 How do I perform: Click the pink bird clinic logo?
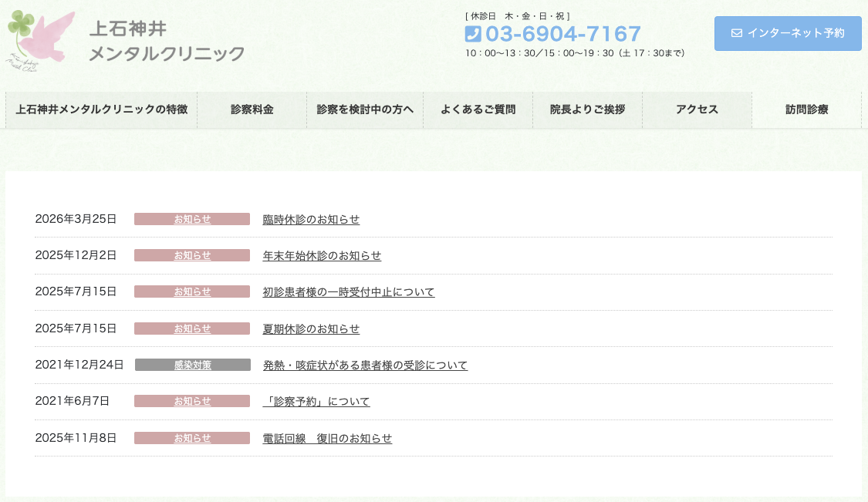point(40,40)
